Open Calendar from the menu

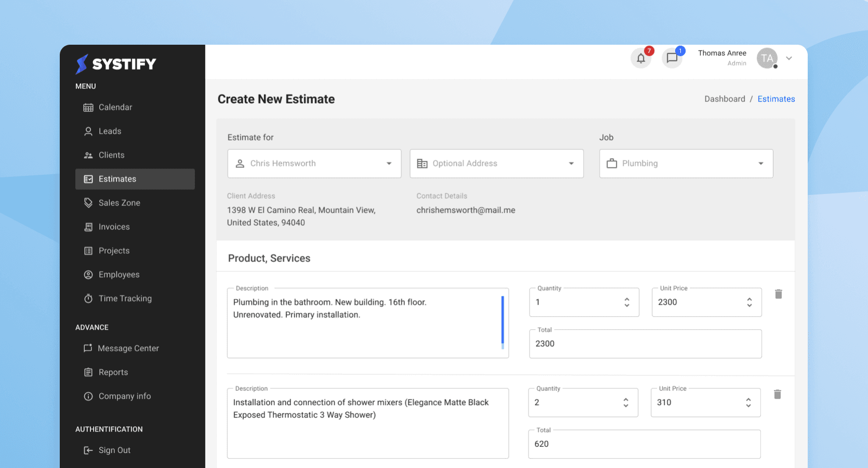[115, 107]
